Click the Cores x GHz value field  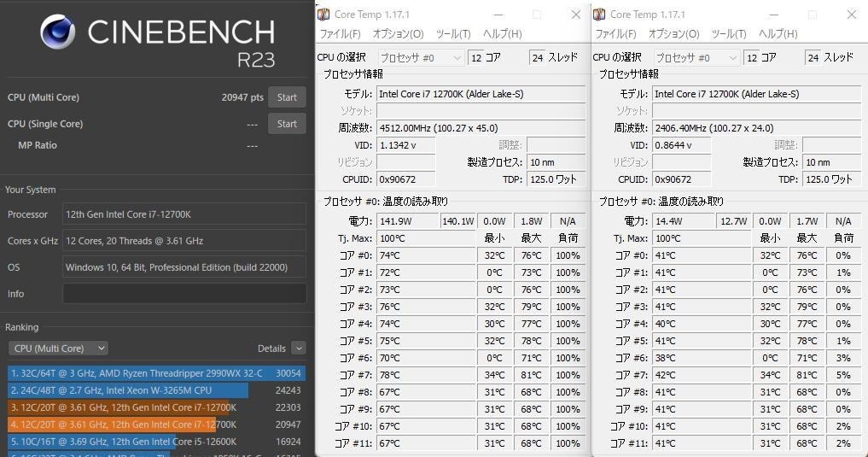click(184, 241)
